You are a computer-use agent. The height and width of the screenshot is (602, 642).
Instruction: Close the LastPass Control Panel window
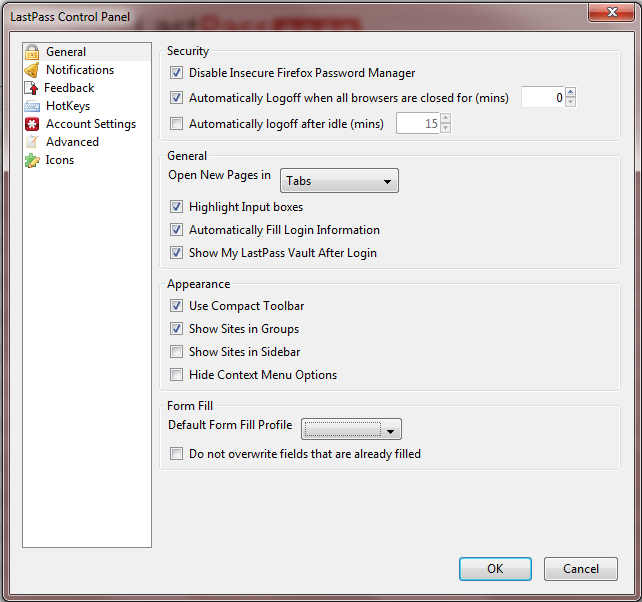click(x=609, y=13)
